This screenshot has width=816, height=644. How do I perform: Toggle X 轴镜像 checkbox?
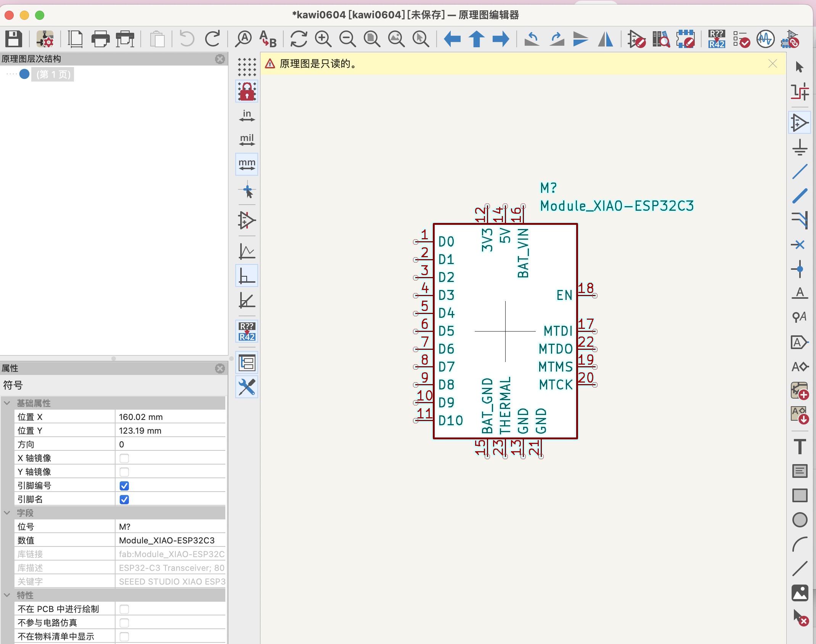coord(124,458)
